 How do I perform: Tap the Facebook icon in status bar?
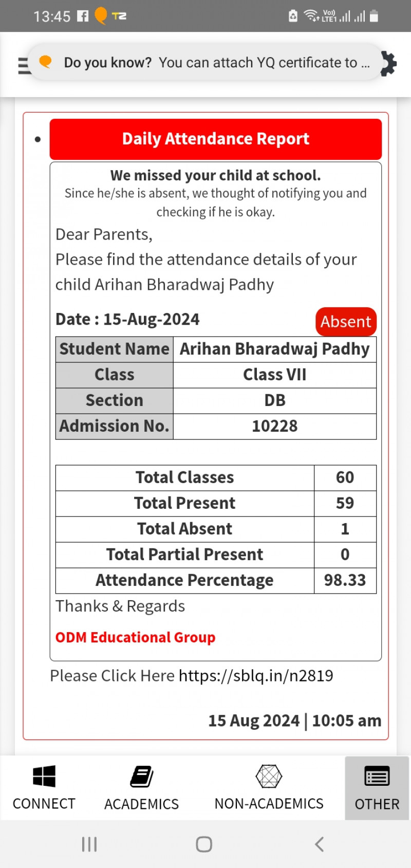click(x=83, y=16)
